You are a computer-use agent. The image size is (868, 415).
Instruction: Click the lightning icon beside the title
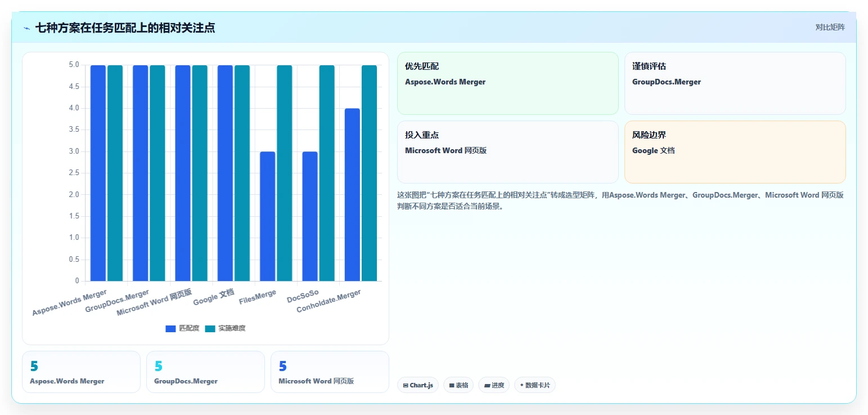(x=26, y=28)
